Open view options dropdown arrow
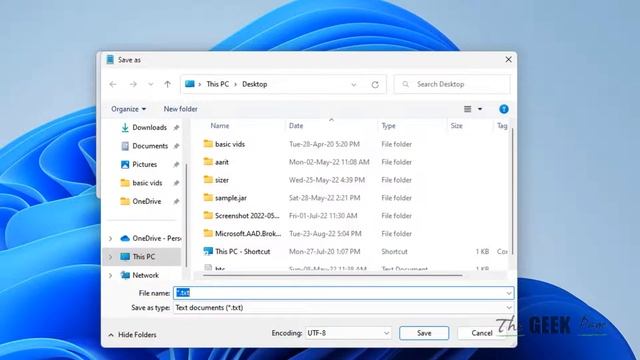 tap(480, 109)
